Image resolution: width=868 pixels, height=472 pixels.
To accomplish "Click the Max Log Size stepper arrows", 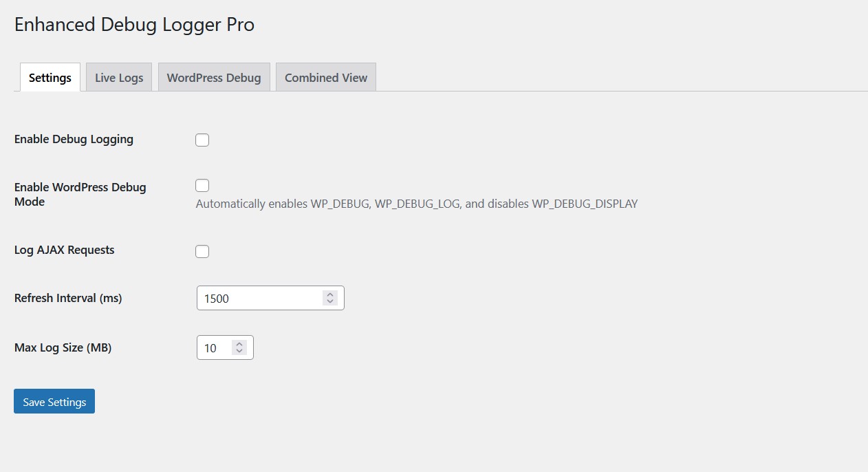I will (239, 347).
